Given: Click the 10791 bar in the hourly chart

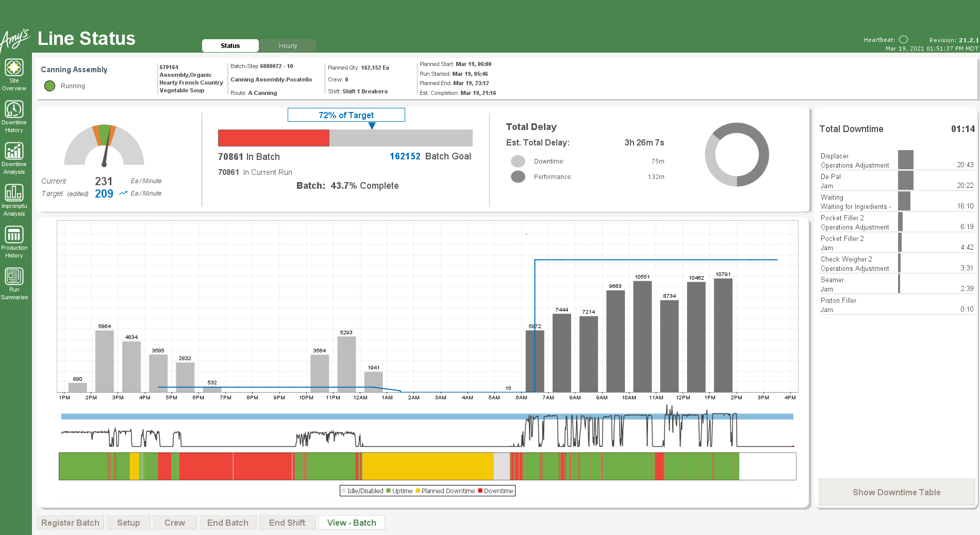Looking at the screenshot, I should point(723,335).
